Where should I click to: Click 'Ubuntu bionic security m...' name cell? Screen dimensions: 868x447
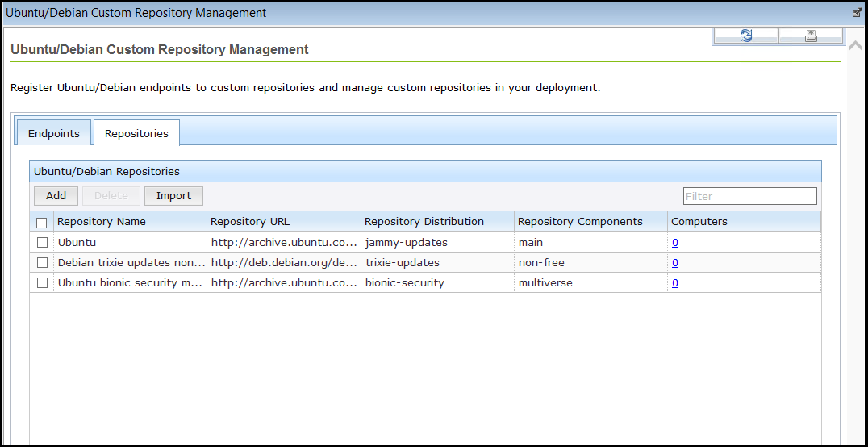130,282
